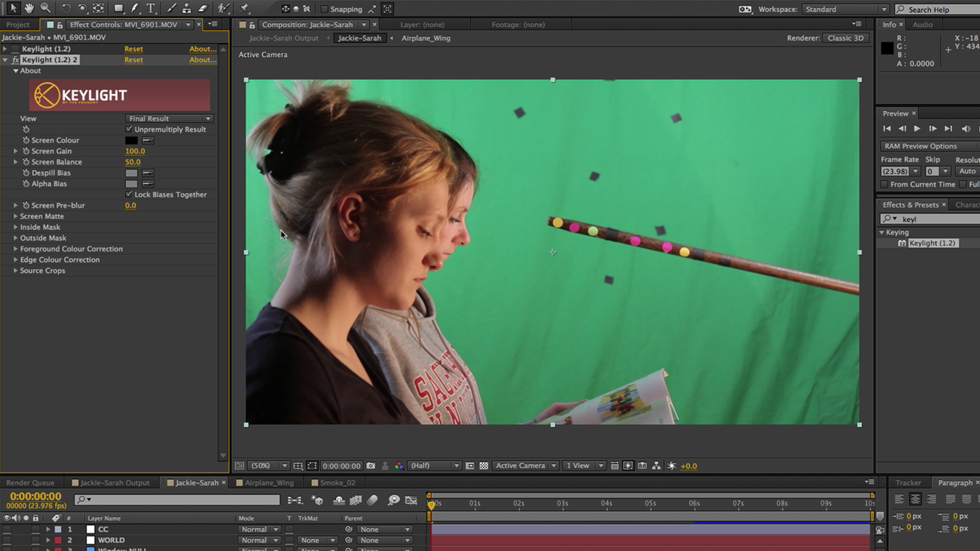The height and width of the screenshot is (551, 980).
Task: Toggle visibility of the WORLD layer
Action: pyautogui.click(x=7, y=540)
